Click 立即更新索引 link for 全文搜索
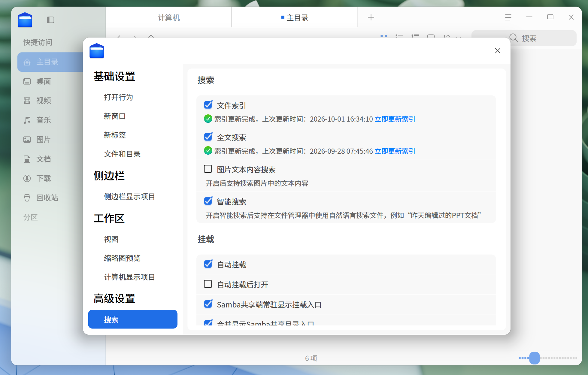This screenshot has width=588, height=375. click(x=395, y=151)
